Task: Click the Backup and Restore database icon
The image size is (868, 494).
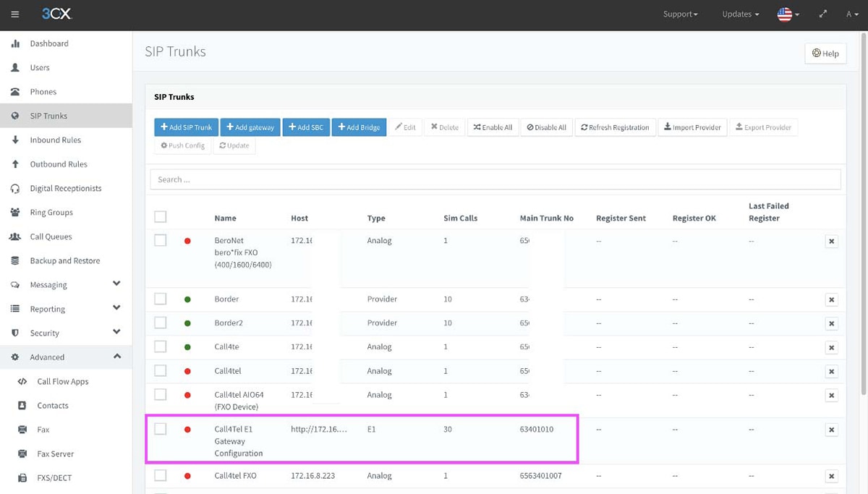Action: 15,260
